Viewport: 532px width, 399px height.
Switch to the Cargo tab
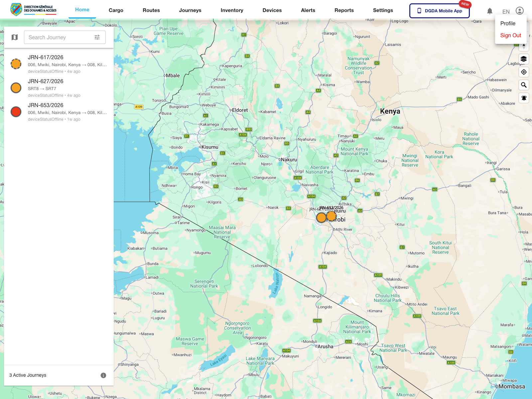(116, 10)
